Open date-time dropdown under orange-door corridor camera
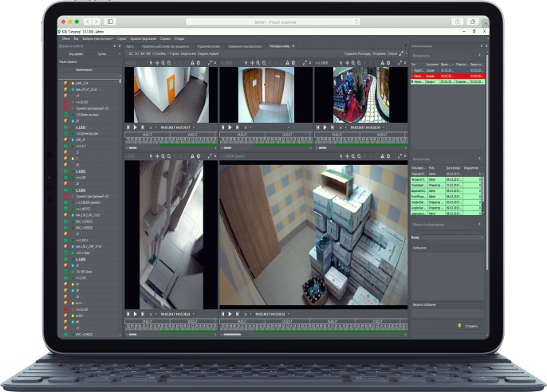The image size is (547, 392). tap(194, 127)
